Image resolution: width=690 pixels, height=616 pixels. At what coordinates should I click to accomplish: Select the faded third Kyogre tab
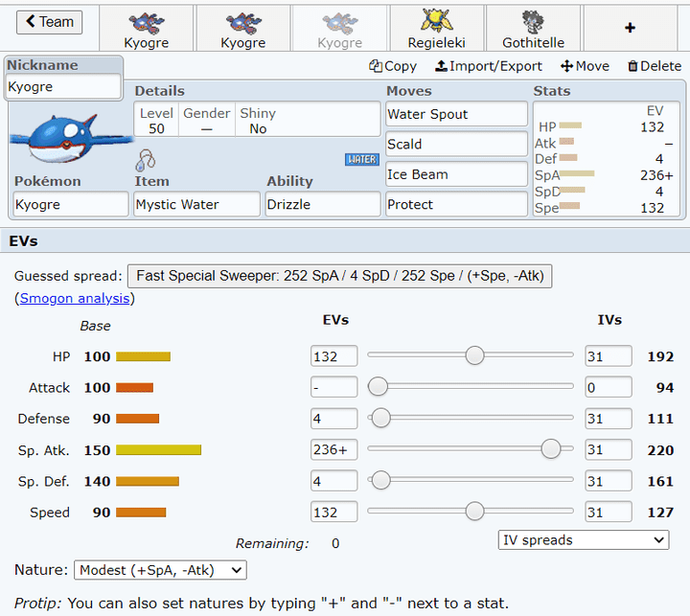point(339,29)
